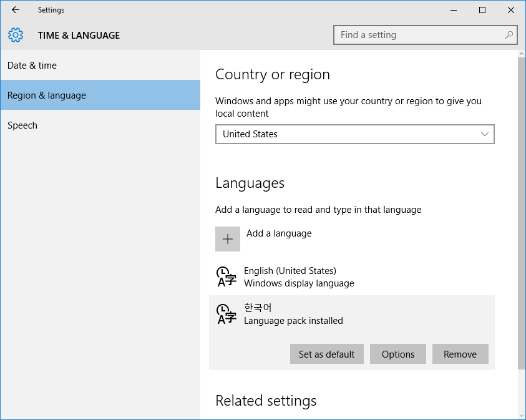Screen dimensions: 526x420
Task: Click the search magnifier icon
Action: (x=509, y=34)
